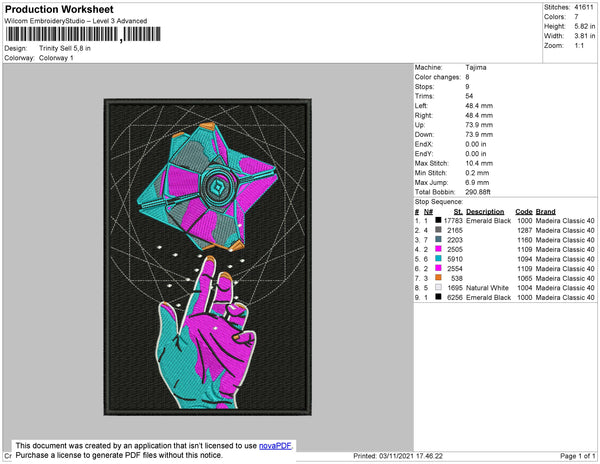Image resolution: width=600 pixels, height=464 pixels.
Task: Click the Up value 73.9 mm
Action: click(479, 125)
